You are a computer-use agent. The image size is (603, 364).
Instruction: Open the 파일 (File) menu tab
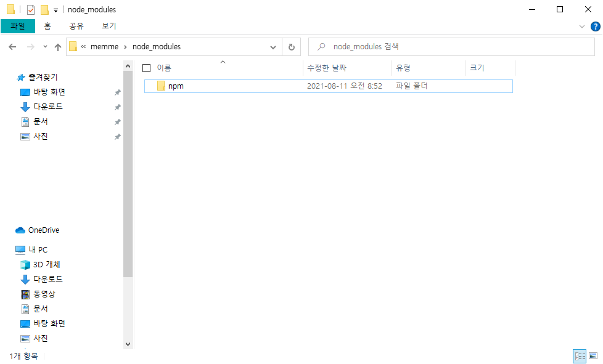coord(18,26)
